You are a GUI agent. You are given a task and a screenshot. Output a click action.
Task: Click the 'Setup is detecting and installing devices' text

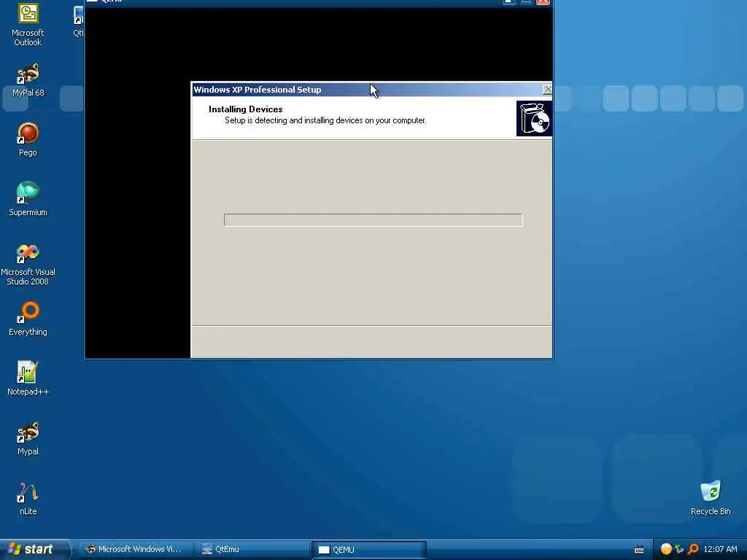[x=325, y=120]
